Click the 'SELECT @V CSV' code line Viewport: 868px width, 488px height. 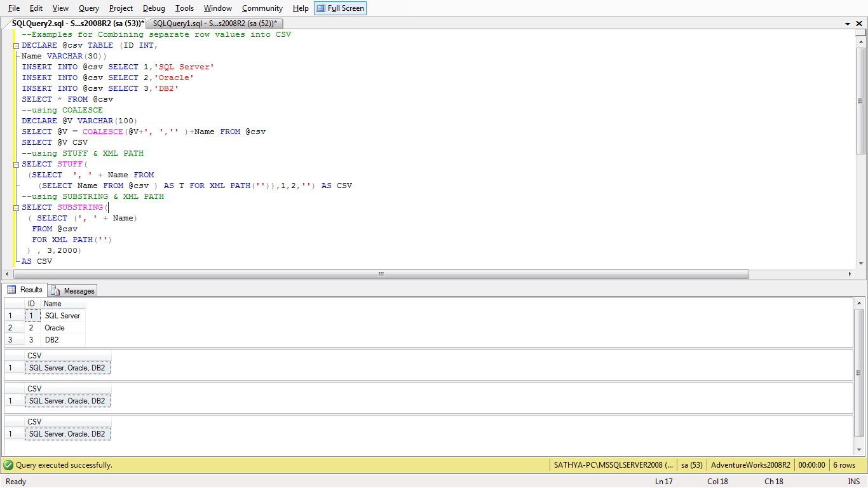[55, 142]
